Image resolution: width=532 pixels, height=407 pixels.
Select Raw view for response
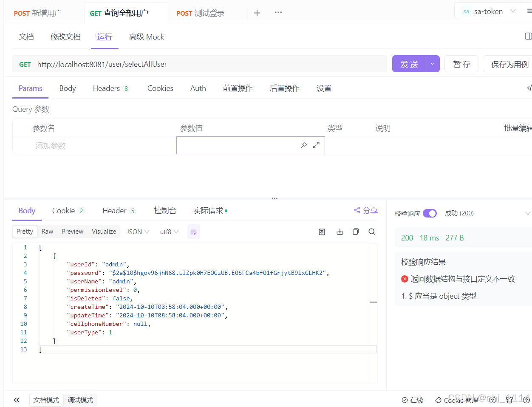pos(47,231)
